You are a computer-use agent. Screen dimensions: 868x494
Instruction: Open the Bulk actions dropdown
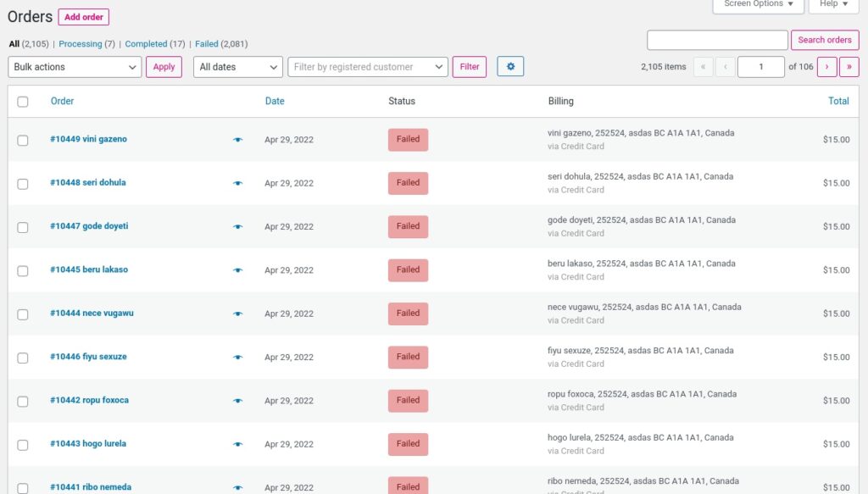(75, 67)
